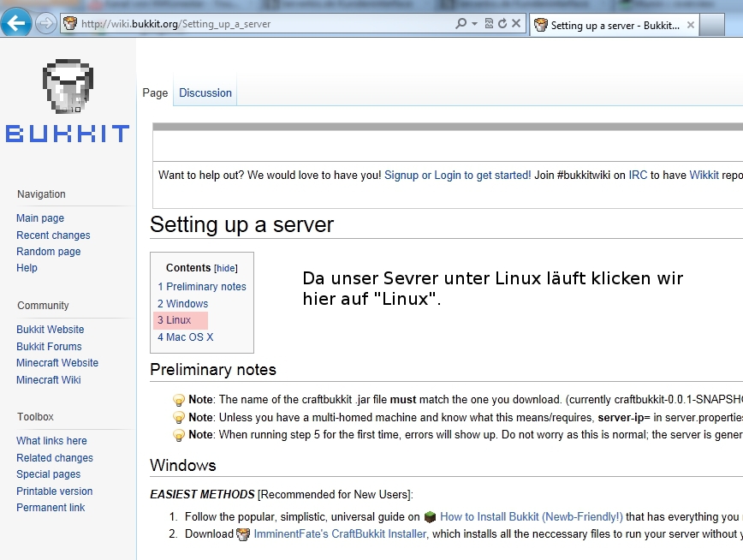Viewport: 743px width, 560px height.
Task: Click the search magnifier icon in the address bar
Action: [461, 23]
